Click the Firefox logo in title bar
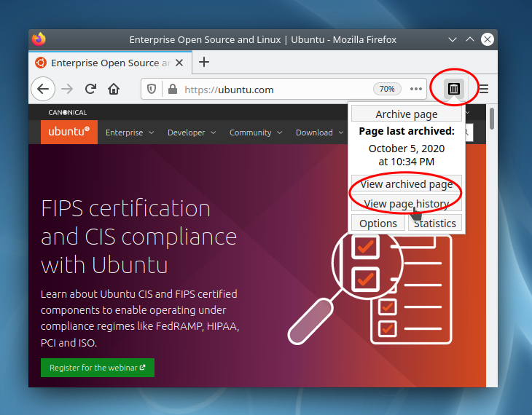Viewport: 532px width, 415px height. point(39,39)
